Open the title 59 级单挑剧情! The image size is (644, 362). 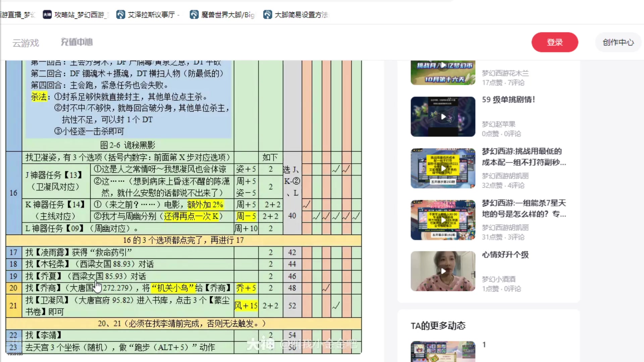508,100
